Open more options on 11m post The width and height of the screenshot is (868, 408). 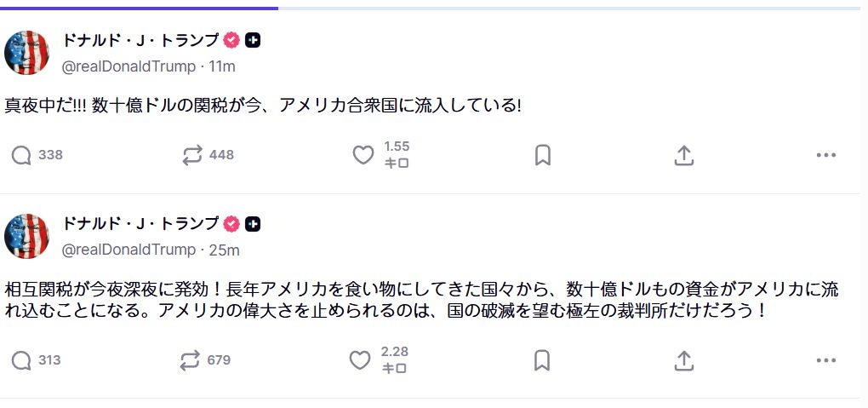click(x=825, y=155)
